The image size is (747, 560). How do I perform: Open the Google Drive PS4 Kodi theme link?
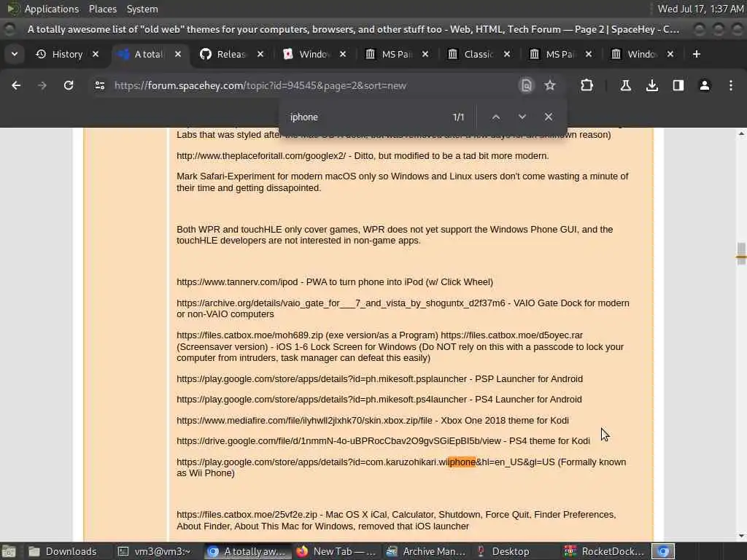(x=338, y=441)
